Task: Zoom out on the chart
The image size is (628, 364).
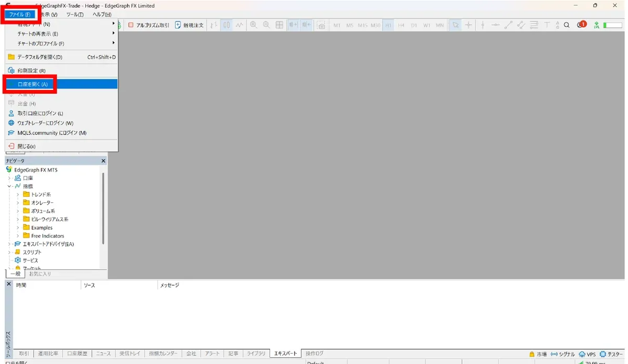Action: click(266, 25)
